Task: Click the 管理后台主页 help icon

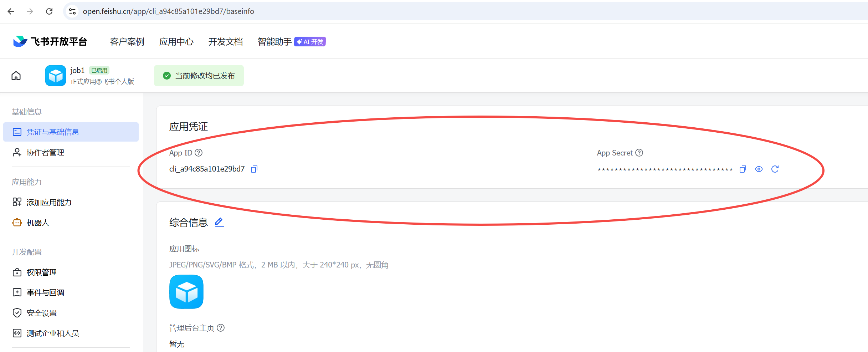Action: (221, 328)
